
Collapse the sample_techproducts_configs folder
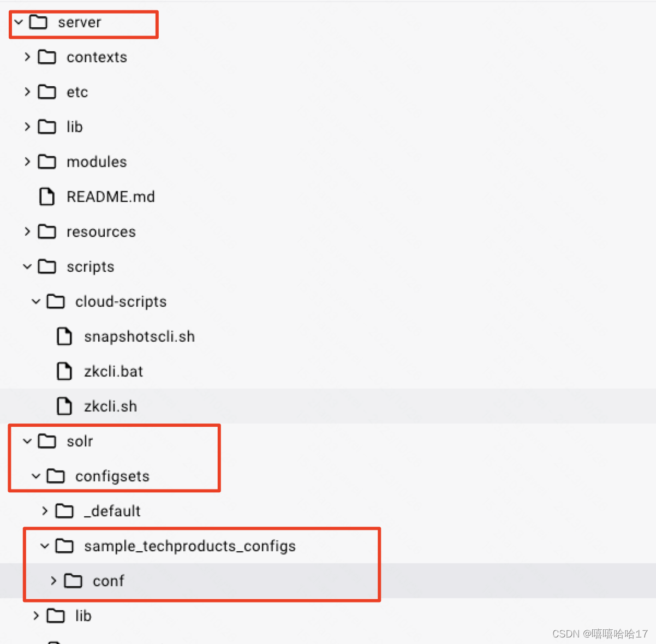coord(45,546)
